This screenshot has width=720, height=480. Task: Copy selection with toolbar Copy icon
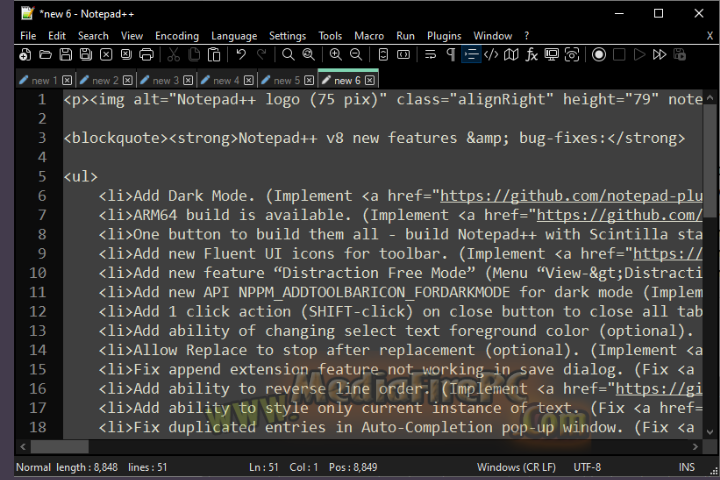point(194,55)
